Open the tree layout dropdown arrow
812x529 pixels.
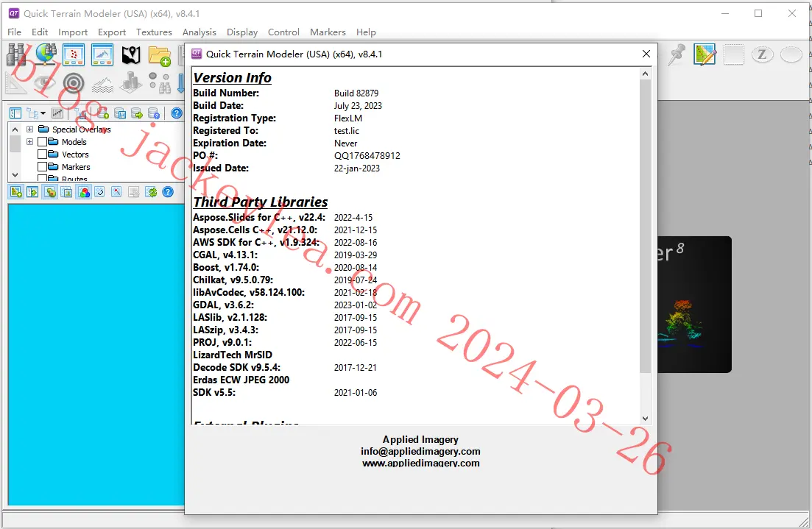tap(43, 113)
